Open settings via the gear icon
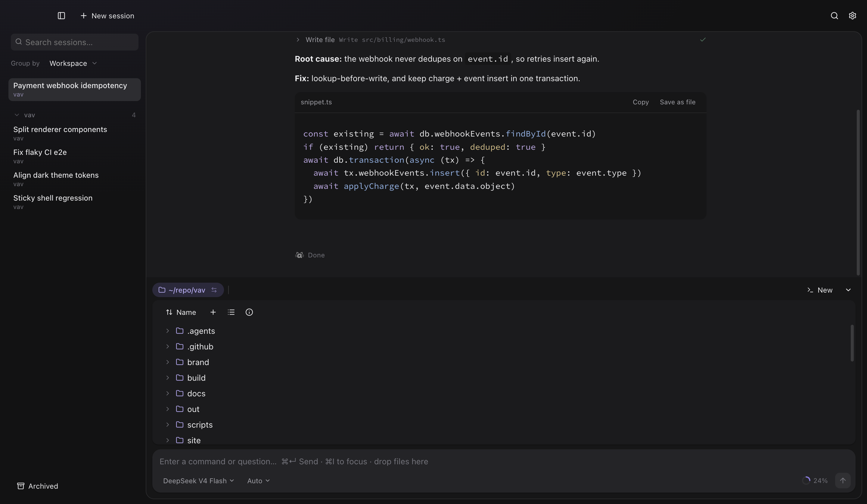The height and width of the screenshot is (504, 867). click(x=852, y=16)
